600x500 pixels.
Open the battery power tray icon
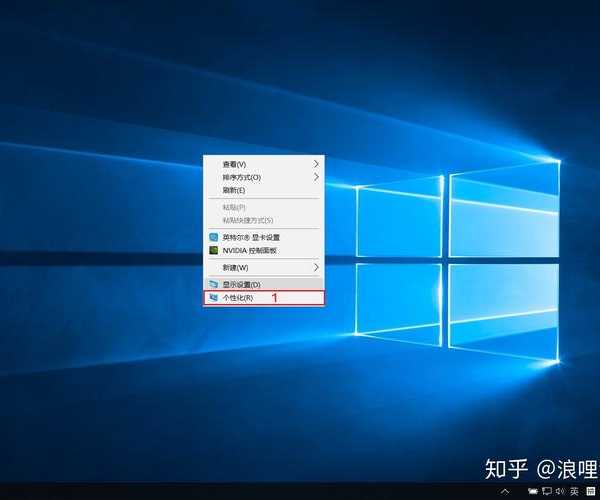(x=532, y=491)
